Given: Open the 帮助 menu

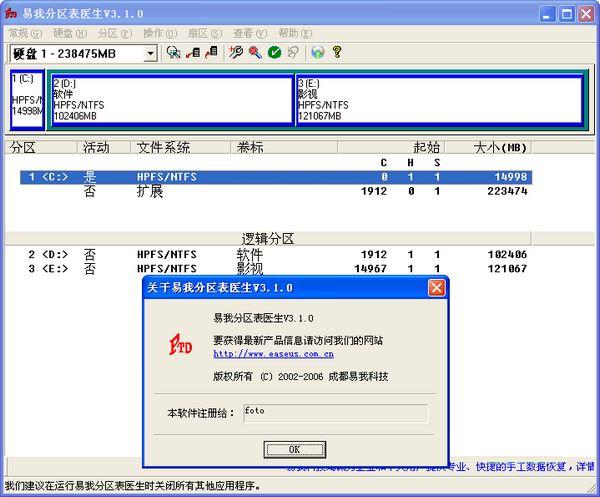Looking at the screenshot, I should (293, 33).
